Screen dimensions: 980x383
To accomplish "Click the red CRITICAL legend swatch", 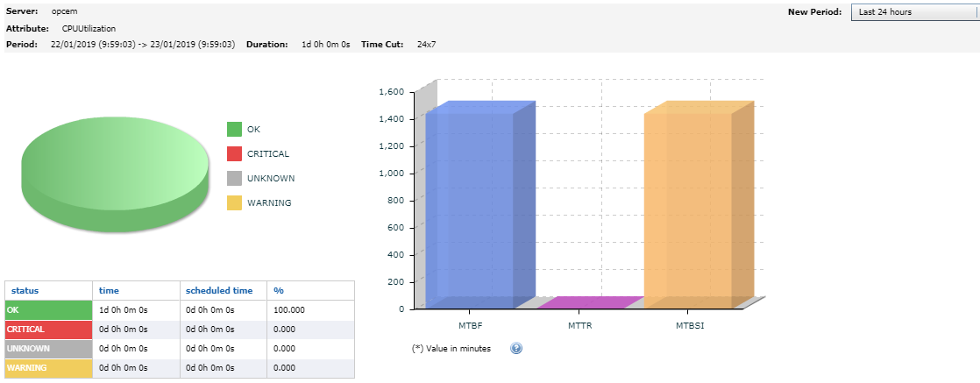I will tap(234, 154).
